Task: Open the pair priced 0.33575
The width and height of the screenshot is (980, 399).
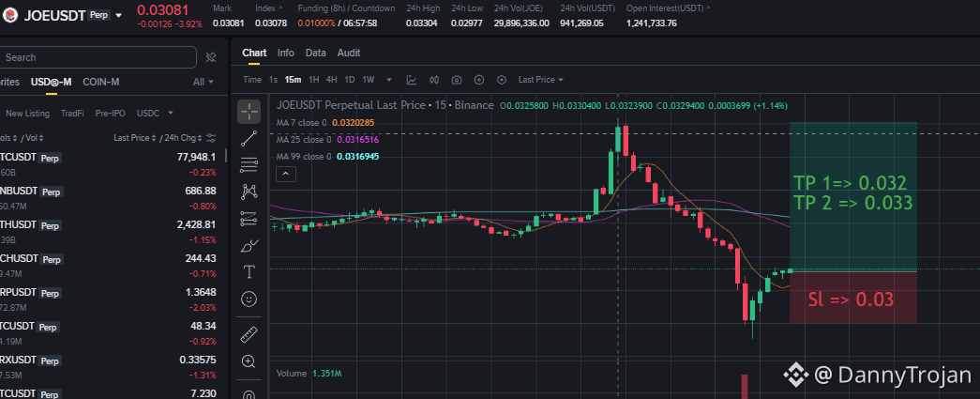Action: (x=109, y=366)
